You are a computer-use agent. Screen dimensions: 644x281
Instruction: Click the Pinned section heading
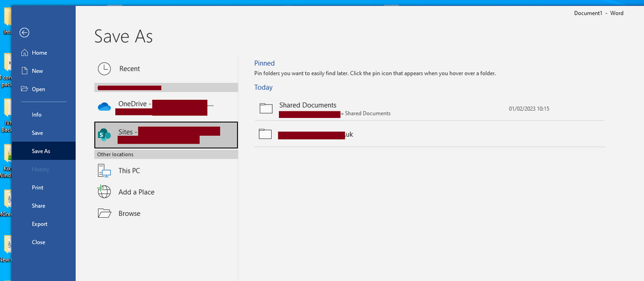point(264,63)
